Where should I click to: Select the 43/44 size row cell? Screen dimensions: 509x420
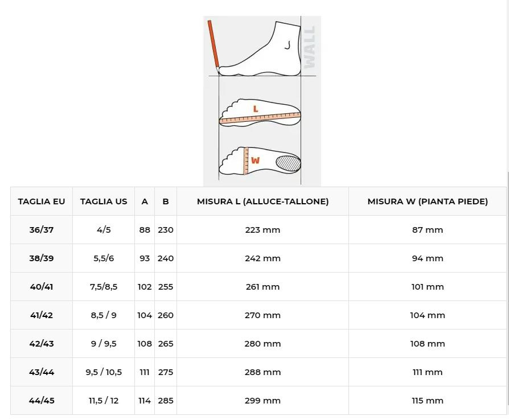click(42, 372)
